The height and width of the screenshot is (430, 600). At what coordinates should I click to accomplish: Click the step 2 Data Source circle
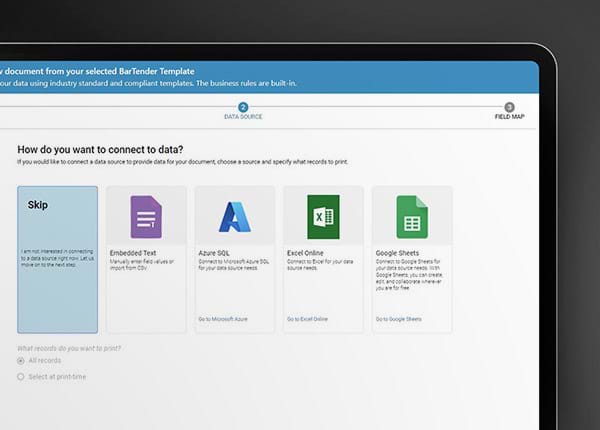pos(242,106)
